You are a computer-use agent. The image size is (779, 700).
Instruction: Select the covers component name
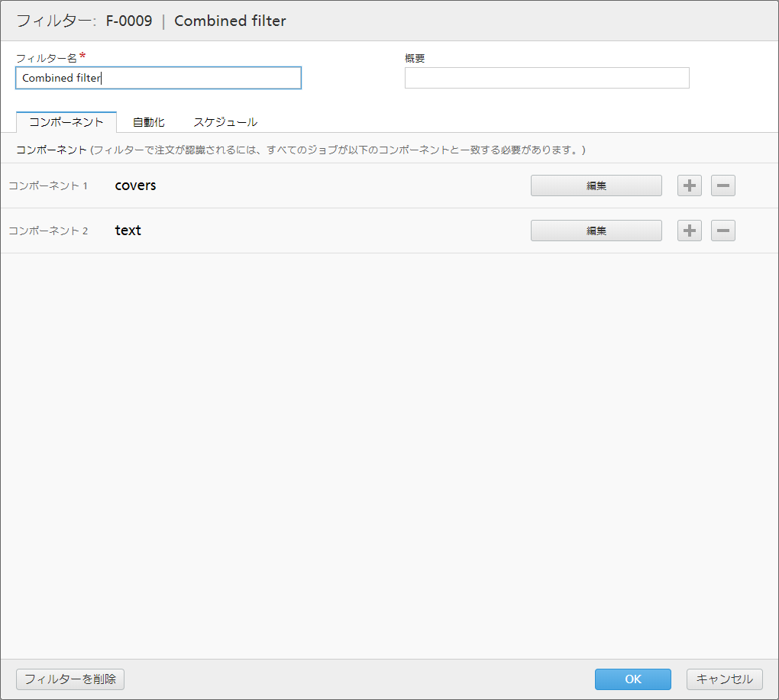click(135, 185)
